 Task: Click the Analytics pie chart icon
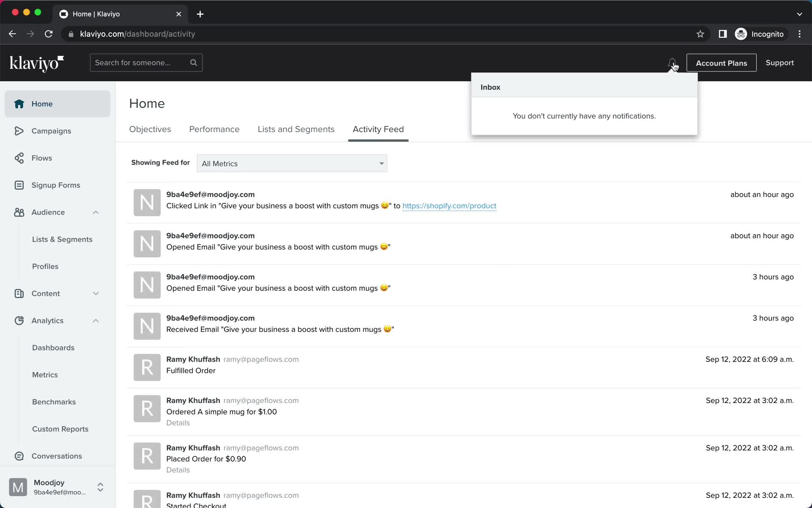19,320
